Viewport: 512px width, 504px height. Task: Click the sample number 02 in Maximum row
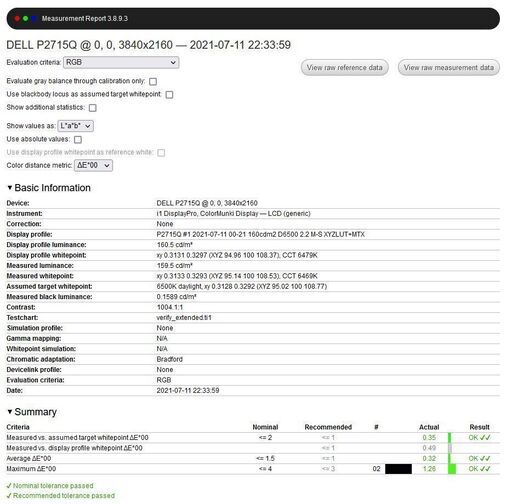tap(376, 469)
